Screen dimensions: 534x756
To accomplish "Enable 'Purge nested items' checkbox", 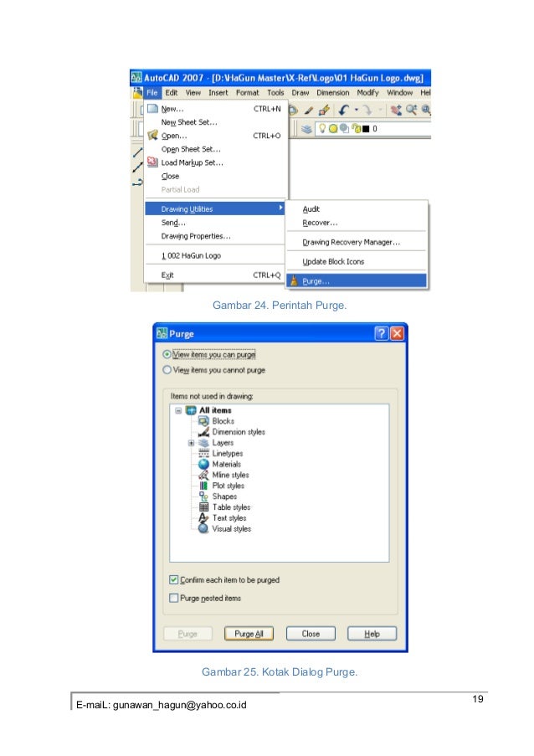I will coord(173,598).
